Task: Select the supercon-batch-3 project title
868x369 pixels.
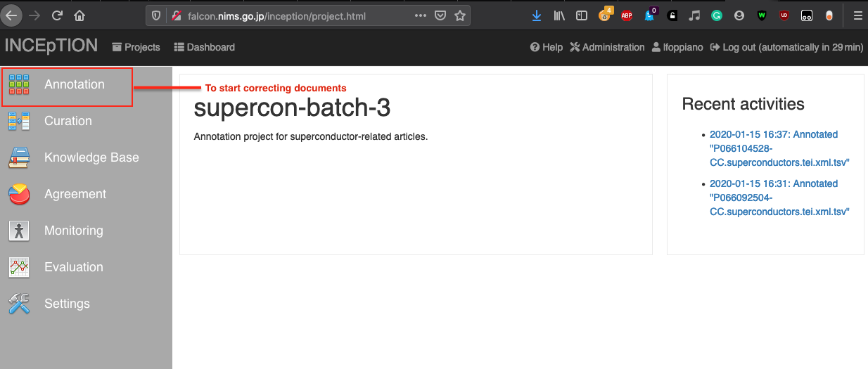Action: pyautogui.click(x=292, y=108)
